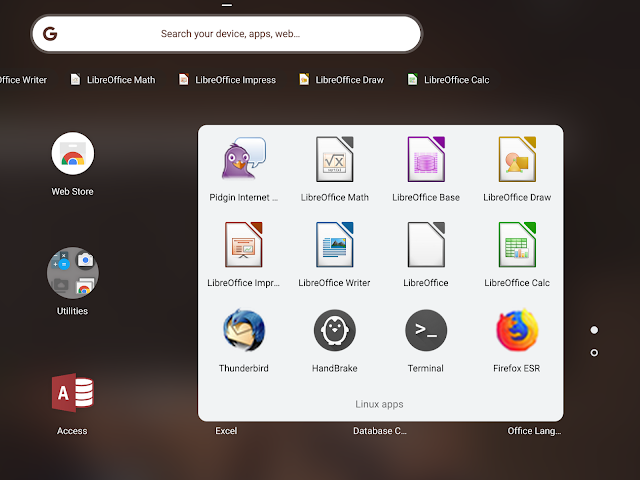Open suggested LibreOffice Impress chip
Viewport: 640px width, 480px height.
click(x=227, y=80)
